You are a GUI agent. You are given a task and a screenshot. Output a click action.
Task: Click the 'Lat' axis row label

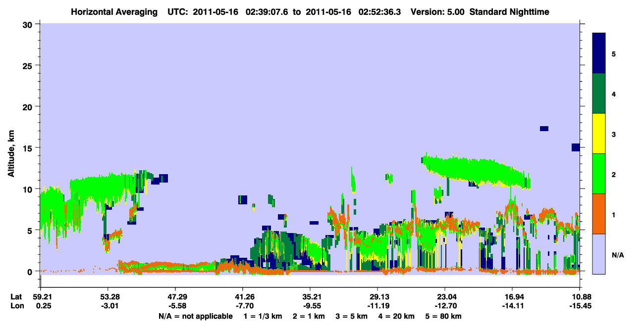(x=16, y=297)
